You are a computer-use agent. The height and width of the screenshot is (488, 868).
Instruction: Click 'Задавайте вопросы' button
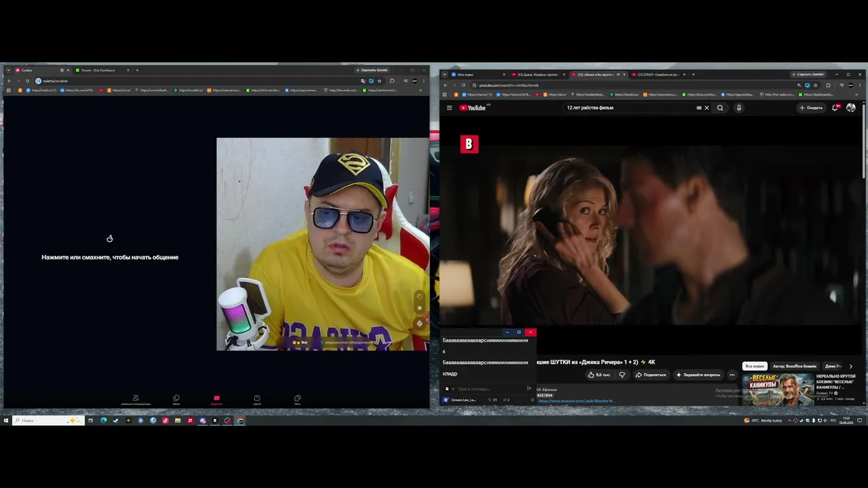point(698,375)
